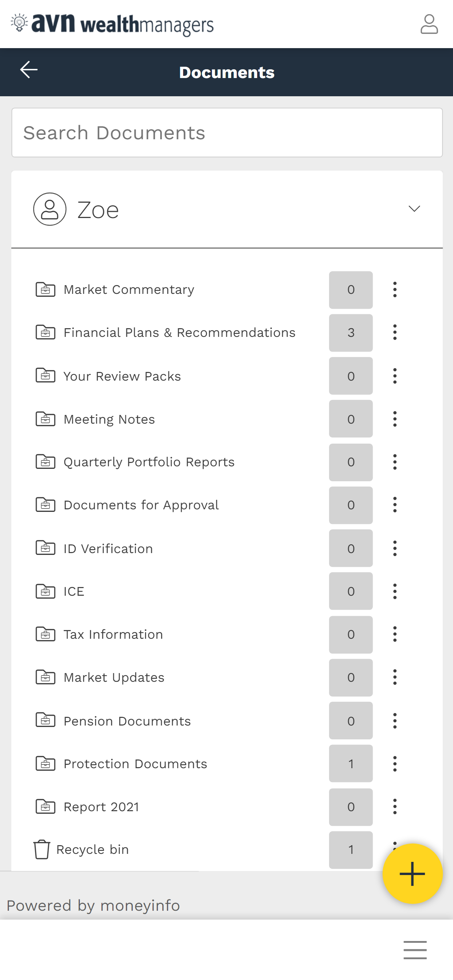Screen dimensions: 453x980
Task: Open the Quarterly Portfolio Reports folder
Action: click(x=149, y=462)
